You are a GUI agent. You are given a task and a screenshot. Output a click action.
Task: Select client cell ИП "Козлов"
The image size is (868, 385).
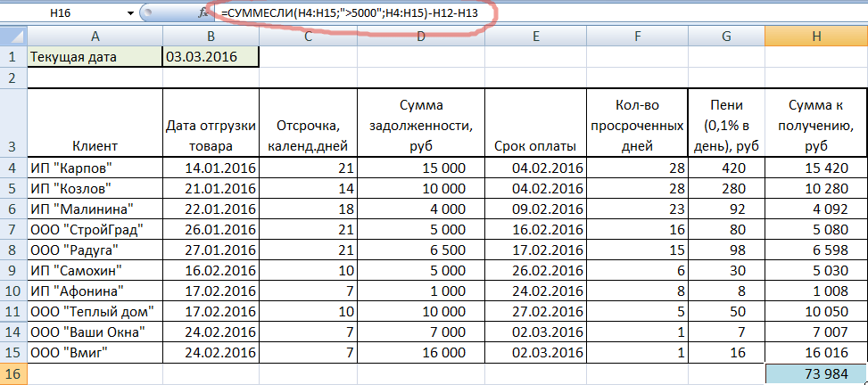click(95, 188)
